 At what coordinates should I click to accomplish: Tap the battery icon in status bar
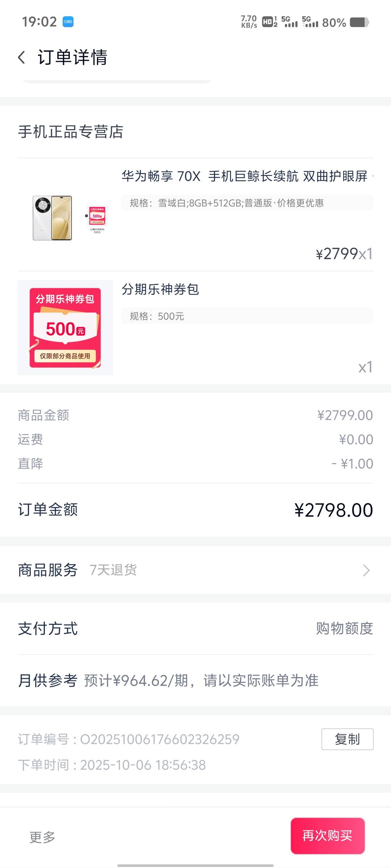[x=359, y=22]
